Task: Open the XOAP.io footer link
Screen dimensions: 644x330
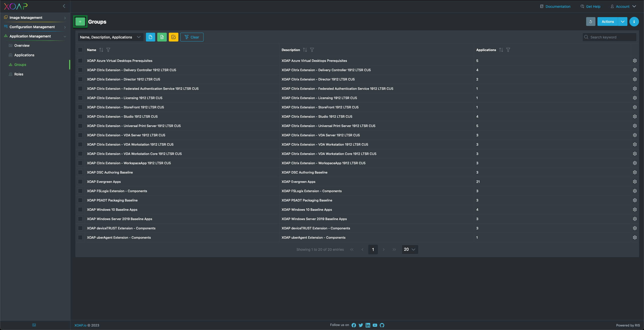Action: (80, 325)
